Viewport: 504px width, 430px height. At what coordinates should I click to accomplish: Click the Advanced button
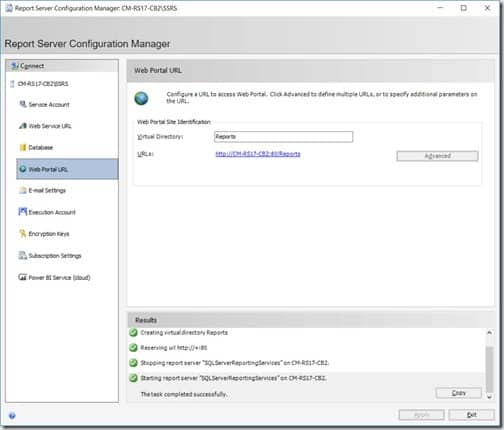pyautogui.click(x=437, y=156)
